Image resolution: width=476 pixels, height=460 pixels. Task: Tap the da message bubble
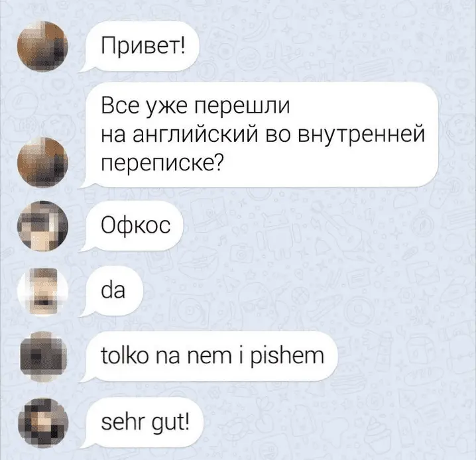click(x=111, y=291)
